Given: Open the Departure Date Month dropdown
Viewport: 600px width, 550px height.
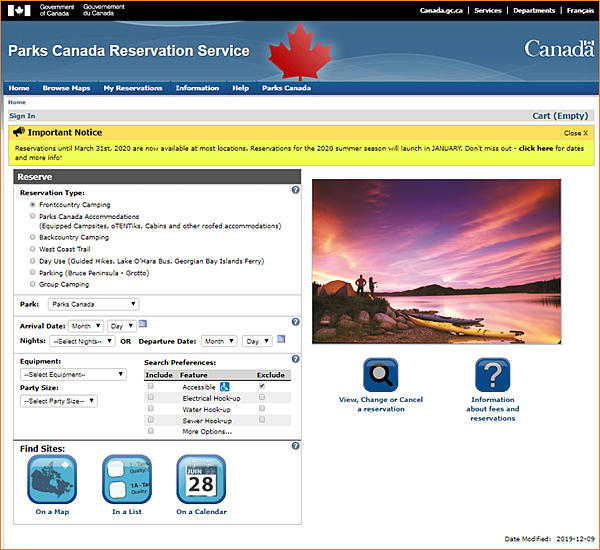Looking at the screenshot, I should click(219, 341).
